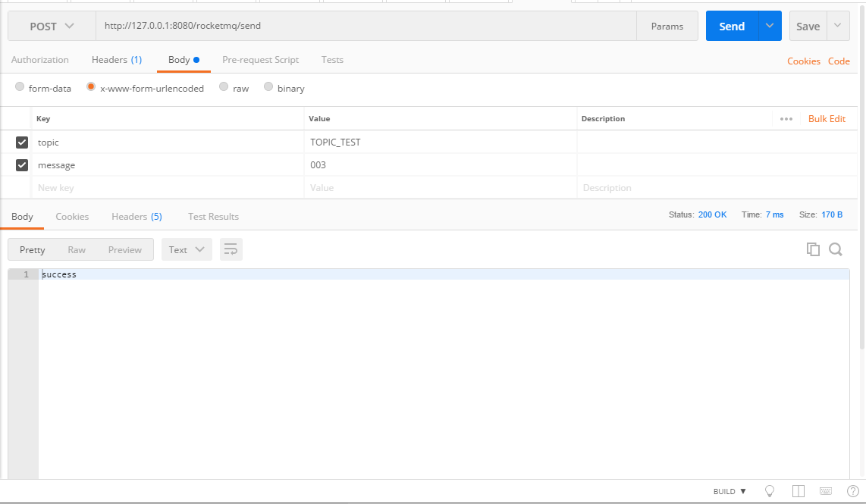The height and width of the screenshot is (504, 866).
Task: Click the Save button
Action: pyautogui.click(x=808, y=26)
